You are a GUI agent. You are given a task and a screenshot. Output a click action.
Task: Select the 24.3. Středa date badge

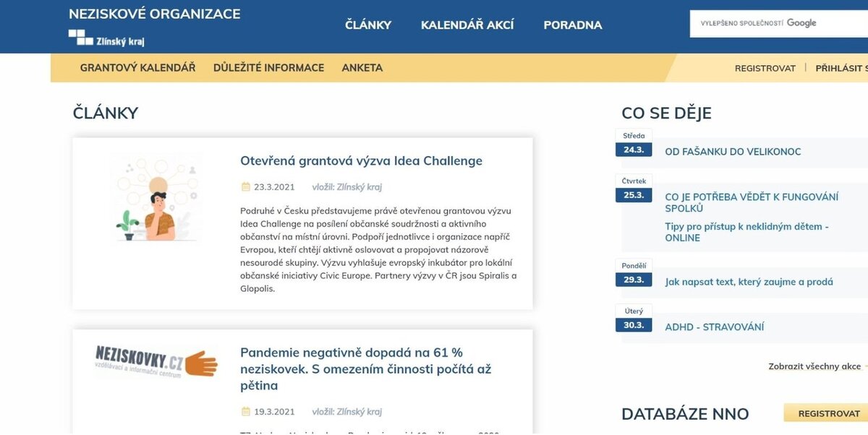coord(634,143)
